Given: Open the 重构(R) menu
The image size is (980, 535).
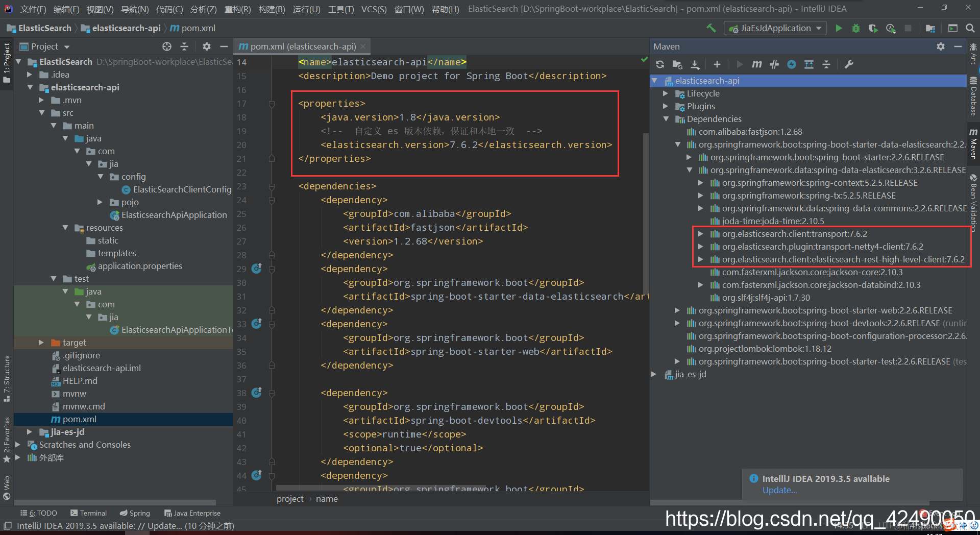Looking at the screenshot, I should pos(238,9).
